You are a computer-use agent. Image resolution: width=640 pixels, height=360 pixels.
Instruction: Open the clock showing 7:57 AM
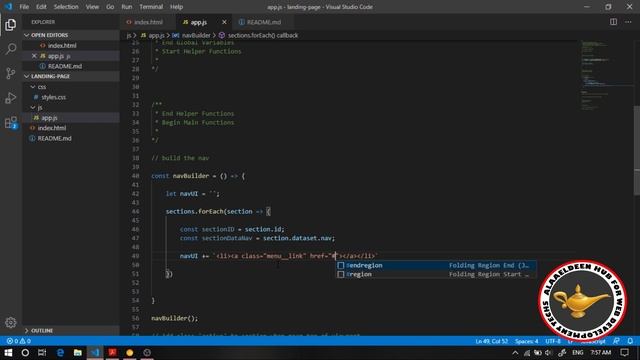click(x=601, y=353)
